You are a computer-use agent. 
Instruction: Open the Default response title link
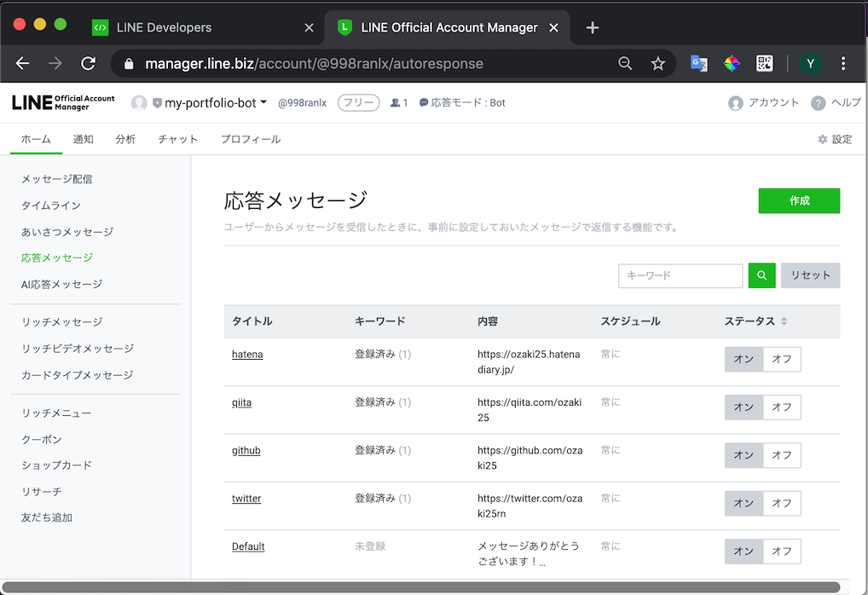[x=248, y=547]
